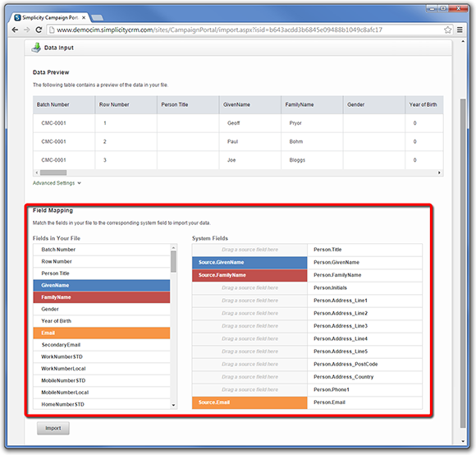
Task: Bookmark this page with the star icon
Action: [x=447, y=30]
